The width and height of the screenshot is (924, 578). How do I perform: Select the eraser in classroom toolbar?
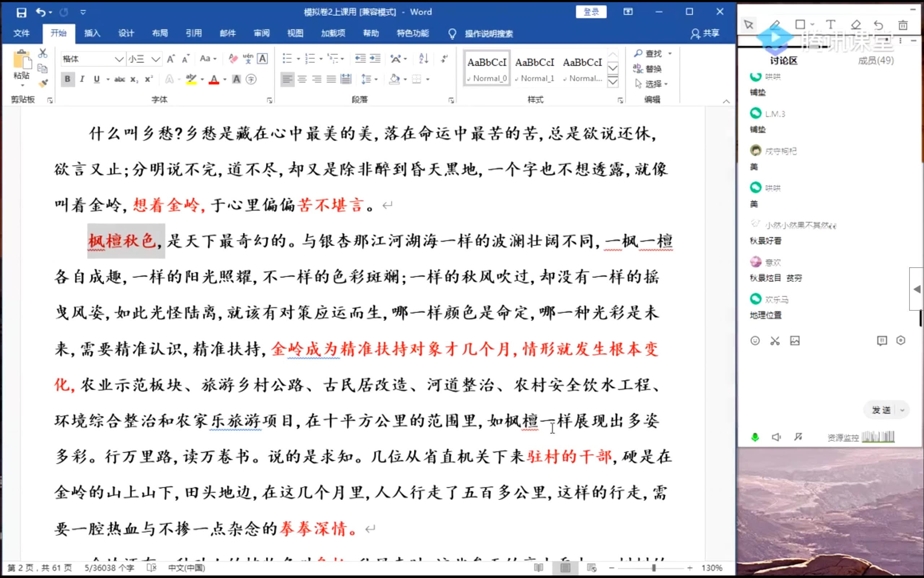tap(856, 25)
